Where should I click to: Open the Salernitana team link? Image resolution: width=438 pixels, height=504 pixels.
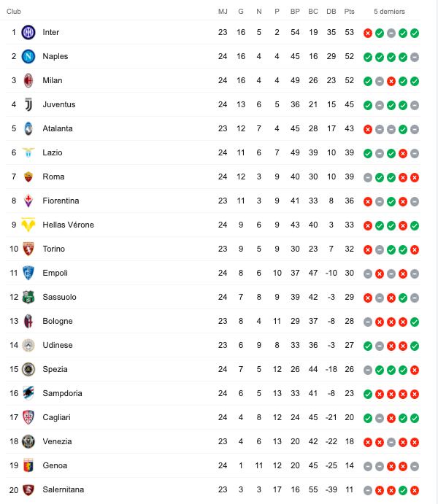tap(64, 489)
